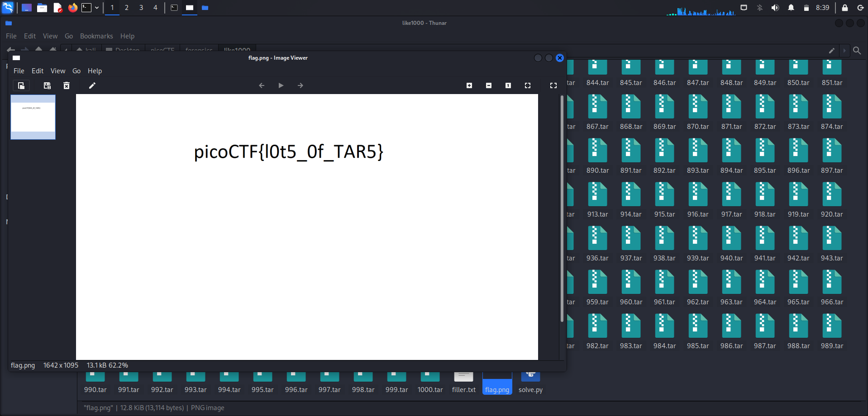Click the Edit pencil icon in image viewer
This screenshot has width=868, height=416.
[92, 85]
